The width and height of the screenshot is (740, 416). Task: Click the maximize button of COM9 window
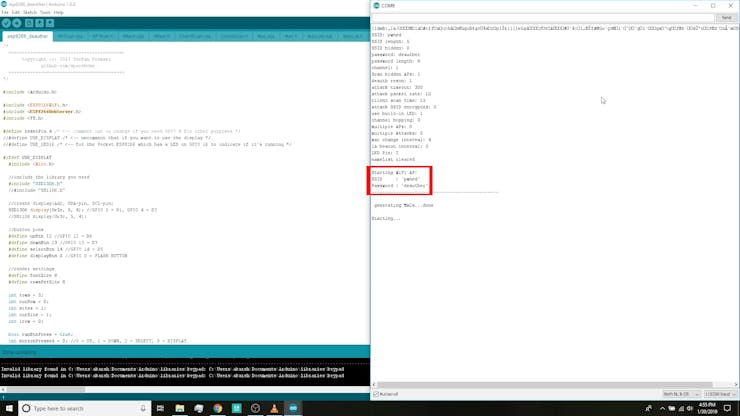pos(713,6)
